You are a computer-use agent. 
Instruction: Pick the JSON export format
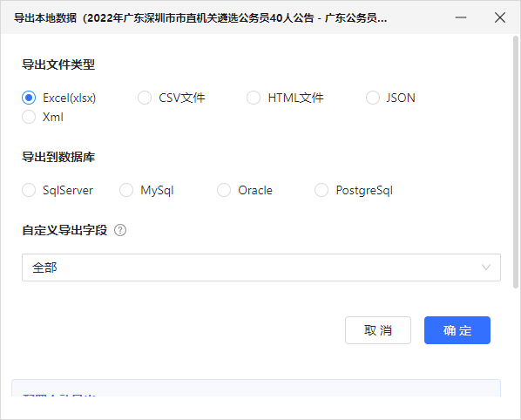tap(373, 98)
